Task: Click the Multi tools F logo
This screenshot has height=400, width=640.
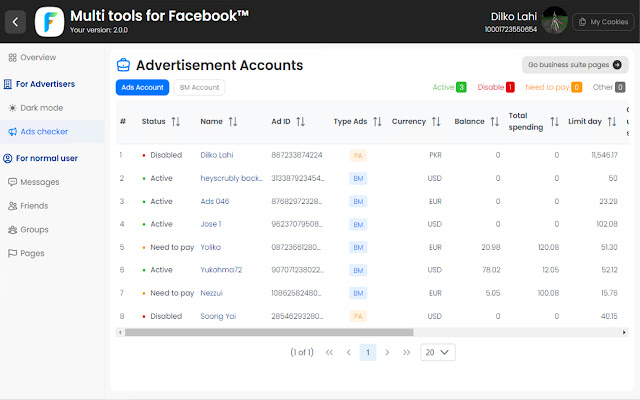Action: (x=49, y=22)
